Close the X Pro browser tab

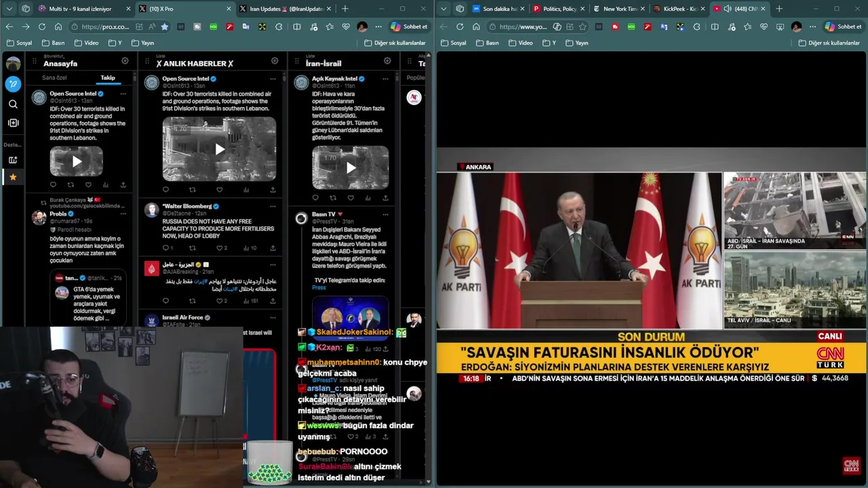click(227, 9)
